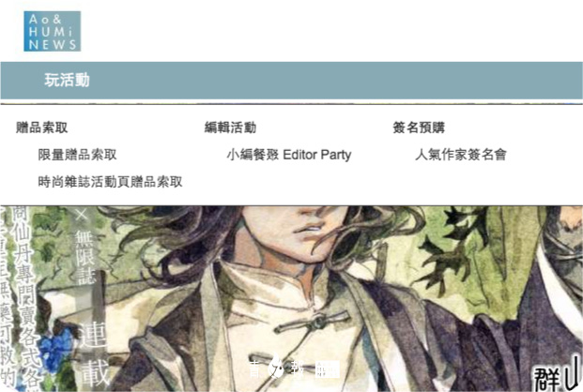The image size is (583, 392).
Task: Visit 時尚雜誌活動頁贈品索取 link
Action: [x=110, y=182]
